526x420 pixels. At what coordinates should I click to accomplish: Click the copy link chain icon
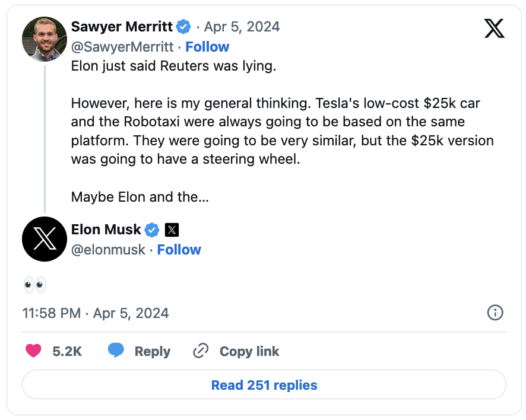point(201,351)
